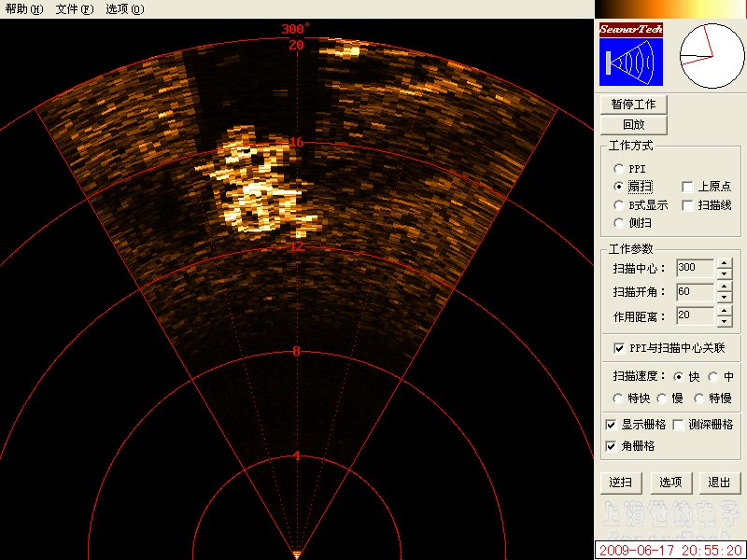Toggle the 显示栅格 checkbox
The image size is (747, 560).
(611, 425)
